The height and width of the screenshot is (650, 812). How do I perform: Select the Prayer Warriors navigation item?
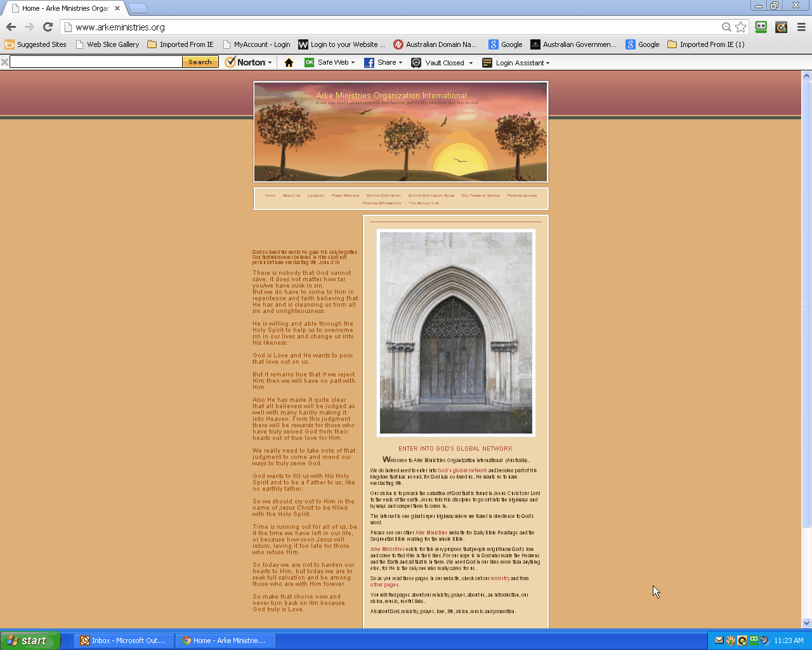[x=345, y=196]
